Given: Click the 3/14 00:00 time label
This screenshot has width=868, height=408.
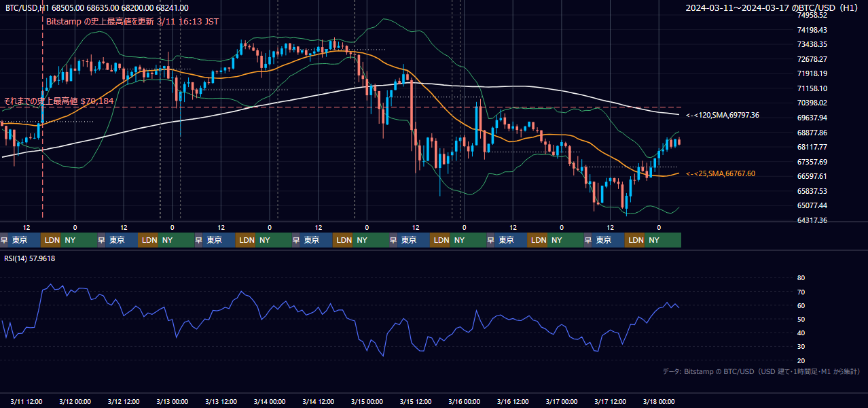Looking at the screenshot, I should tap(268, 401).
